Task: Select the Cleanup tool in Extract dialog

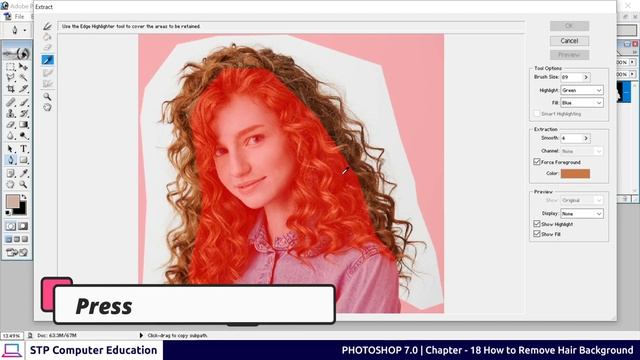Action: [x=47, y=73]
